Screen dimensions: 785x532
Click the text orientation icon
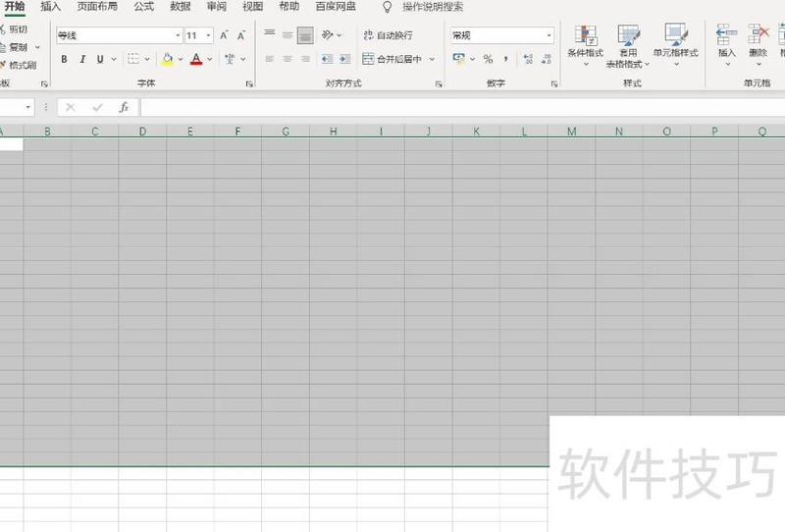point(328,34)
